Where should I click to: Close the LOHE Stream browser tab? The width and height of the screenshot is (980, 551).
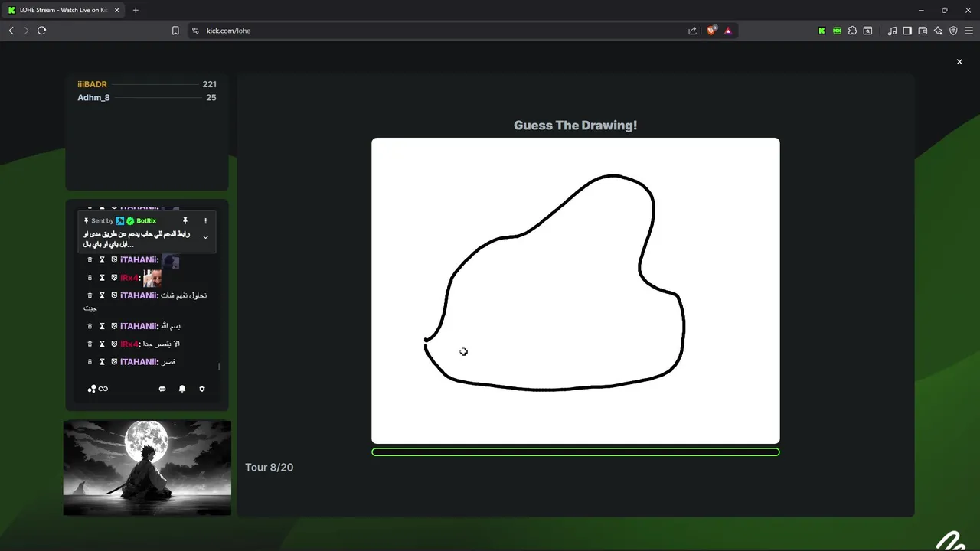click(116, 10)
